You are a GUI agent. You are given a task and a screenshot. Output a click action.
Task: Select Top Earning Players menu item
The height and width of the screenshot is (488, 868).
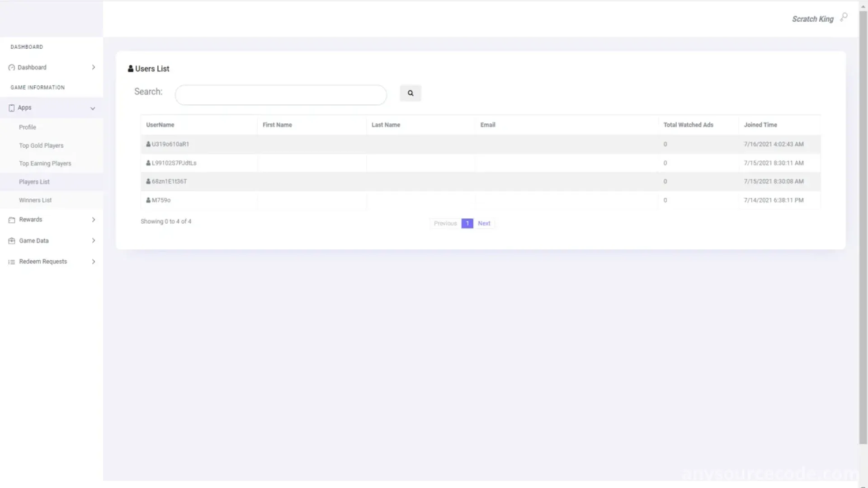45,164
